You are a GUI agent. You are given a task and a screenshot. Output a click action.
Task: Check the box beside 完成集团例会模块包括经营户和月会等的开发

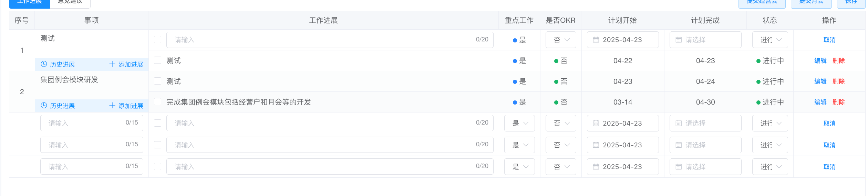(158, 102)
